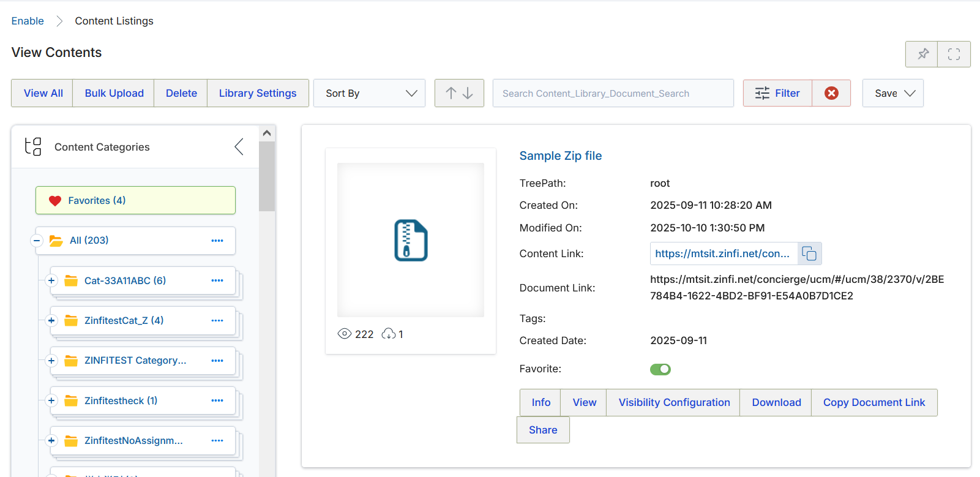The image size is (980, 477).
Task: Expand the ZINFITEST Category node
Action: tap(51, 361)
